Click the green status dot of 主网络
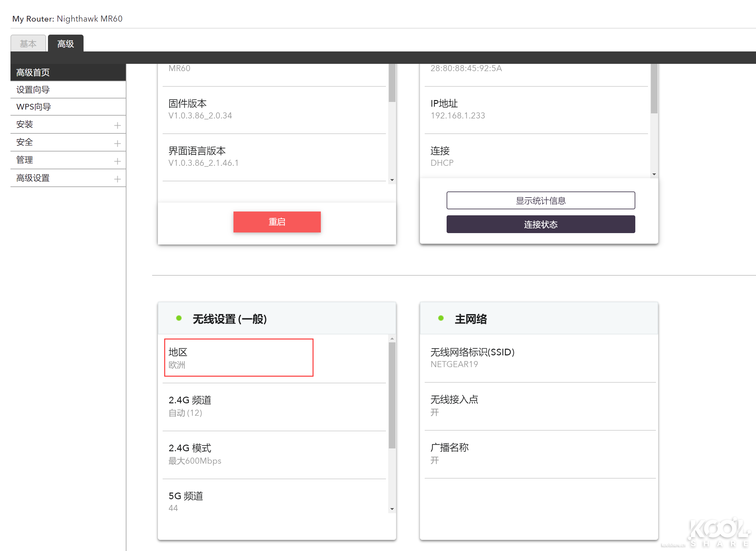The height and width of the screenshot is (551, 756). click(441, 318)
